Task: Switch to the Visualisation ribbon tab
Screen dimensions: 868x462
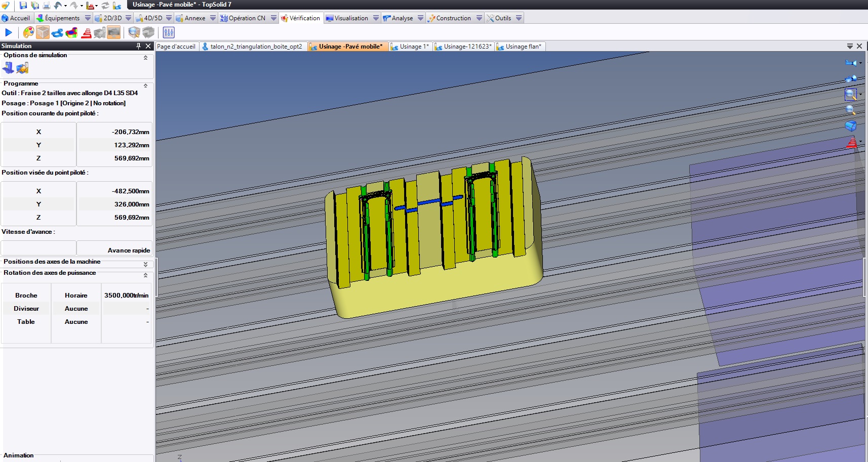Action: pyautogui.click(x=351, y=18)
